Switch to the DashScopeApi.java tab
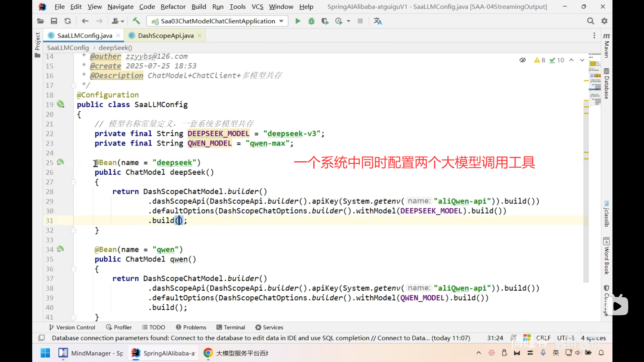This screenshot has width=644, height=362. coord(165,36)
